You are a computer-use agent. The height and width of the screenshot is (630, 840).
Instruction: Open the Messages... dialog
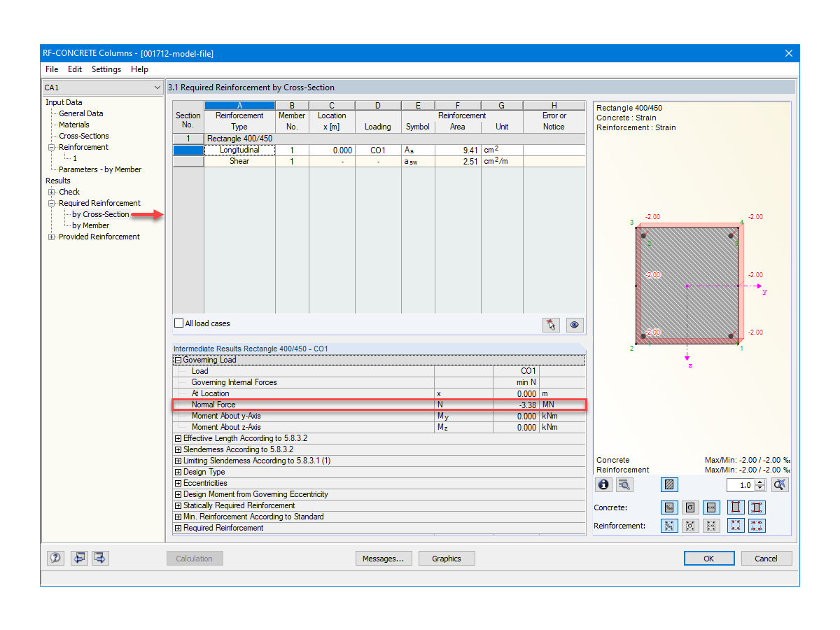(x=384, y=558)
